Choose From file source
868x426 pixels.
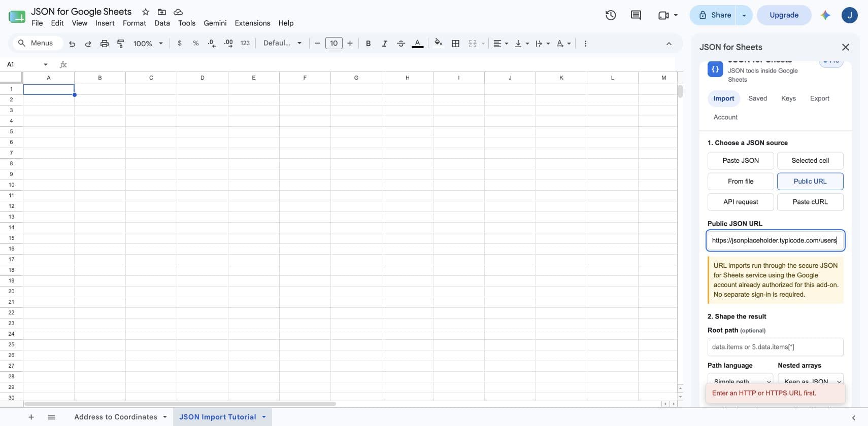(x=741, y=182)
